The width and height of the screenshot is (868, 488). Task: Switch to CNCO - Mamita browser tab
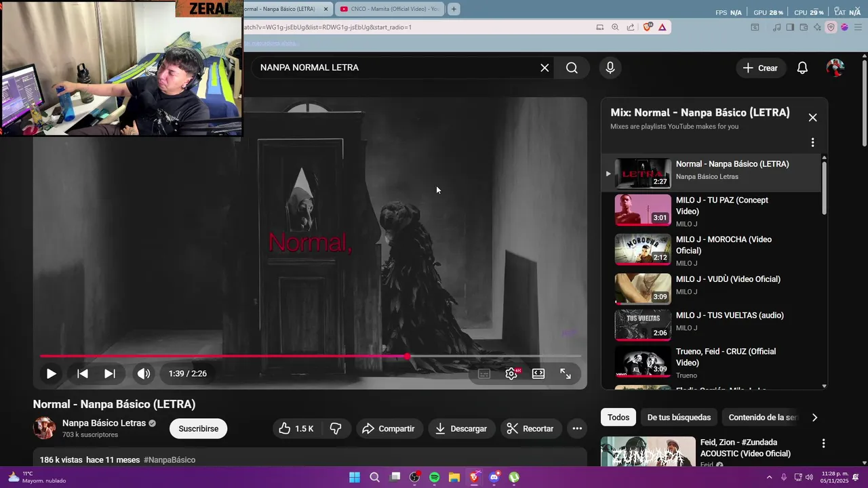pyautogui.click(x=390, y=9)
